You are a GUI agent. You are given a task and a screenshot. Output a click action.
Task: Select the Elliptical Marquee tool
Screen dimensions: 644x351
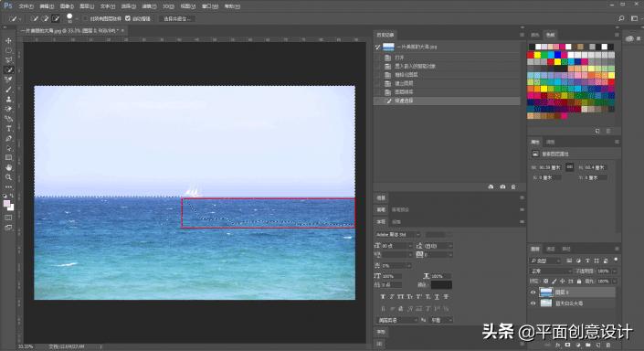pyautogui.click(x=8, y=50)
